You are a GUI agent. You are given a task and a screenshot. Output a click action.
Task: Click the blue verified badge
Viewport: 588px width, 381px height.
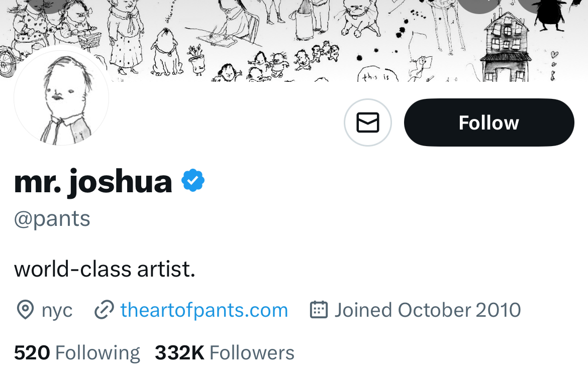pyautogui.click(x=193, y=181)
